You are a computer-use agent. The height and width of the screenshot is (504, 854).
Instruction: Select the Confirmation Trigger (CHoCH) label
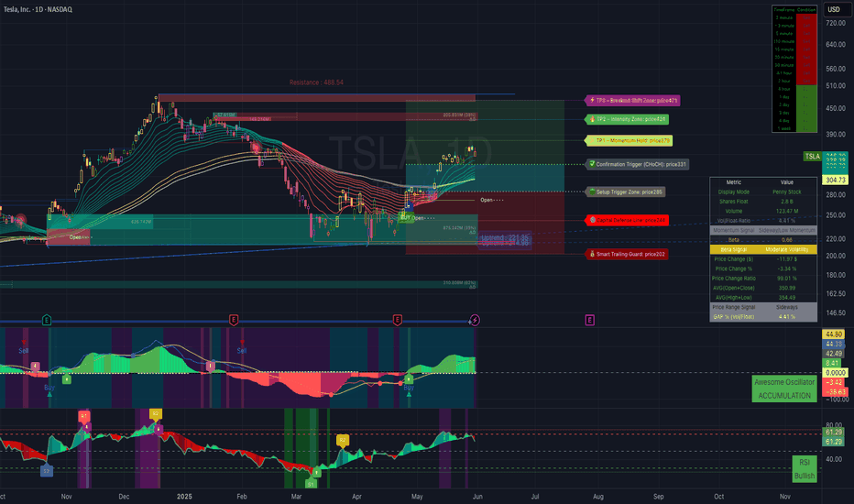tap(637, 164)
